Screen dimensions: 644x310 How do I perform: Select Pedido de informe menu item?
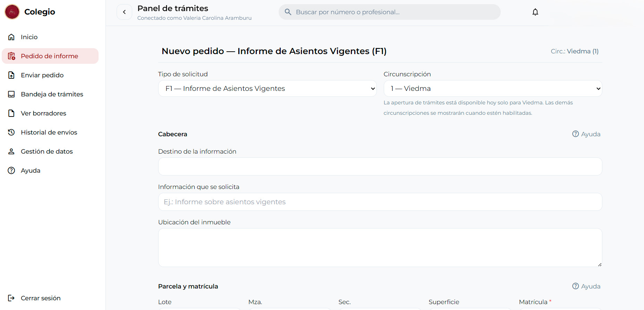50,56
